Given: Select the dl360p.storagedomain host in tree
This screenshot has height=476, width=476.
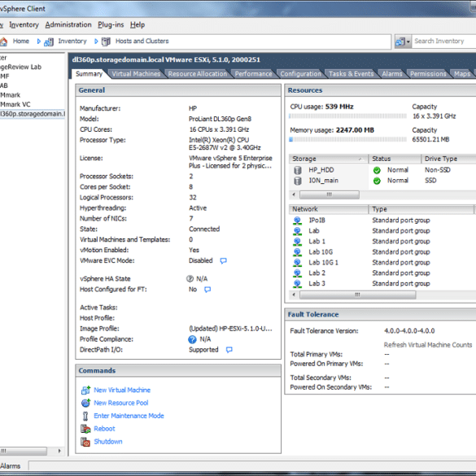Looking at the screenshot, I should 33,114.
